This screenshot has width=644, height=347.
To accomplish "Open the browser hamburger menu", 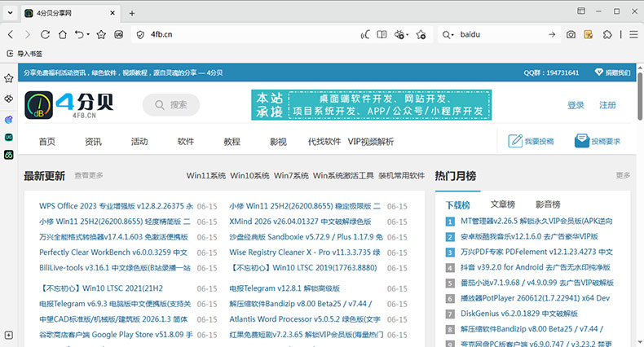I will point(634,35).
